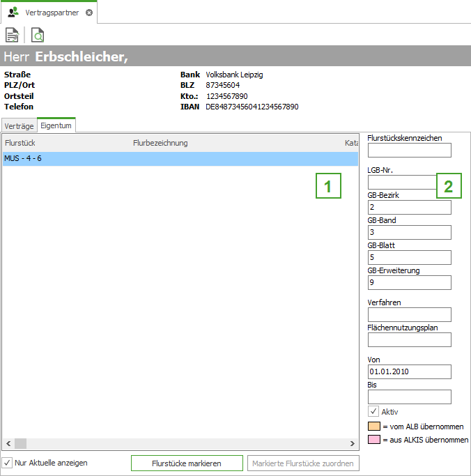Select the MUS - 4 - 6 row
The width and height of the screenshot is (471, 476).
click(x=179, y=159)
